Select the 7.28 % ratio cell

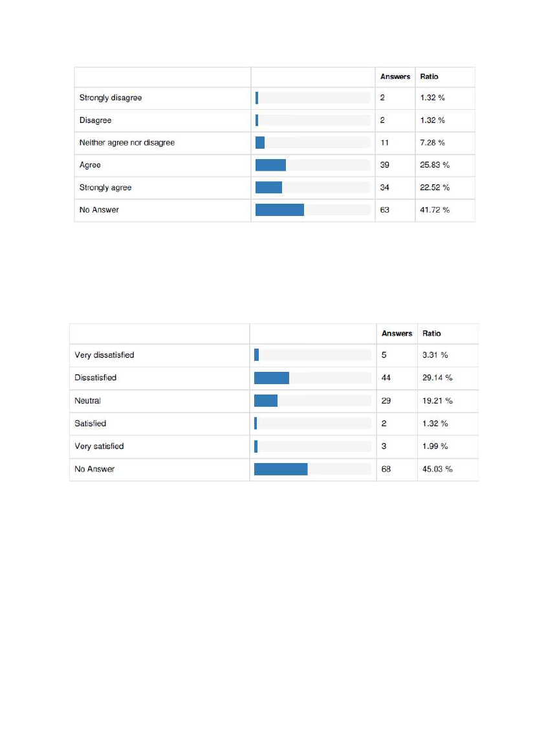coord(432,143)
